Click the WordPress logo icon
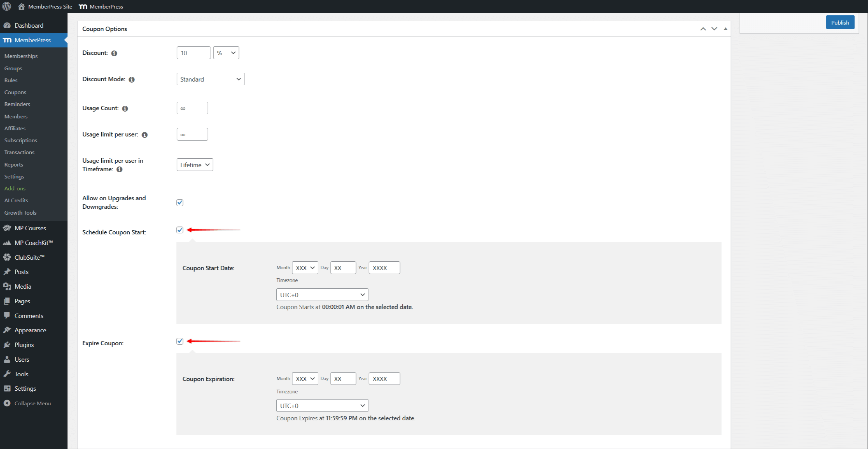This screenshot has height=449, width=868. (7, 6)
